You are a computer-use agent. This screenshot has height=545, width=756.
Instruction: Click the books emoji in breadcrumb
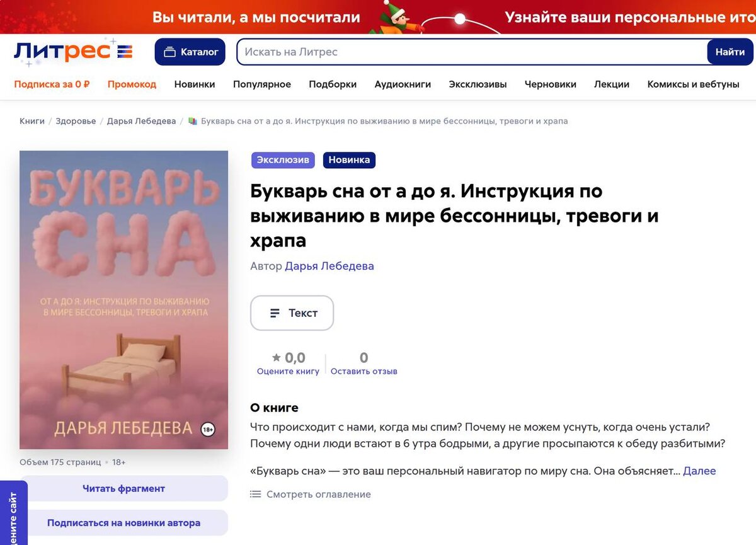pos(193,121)
